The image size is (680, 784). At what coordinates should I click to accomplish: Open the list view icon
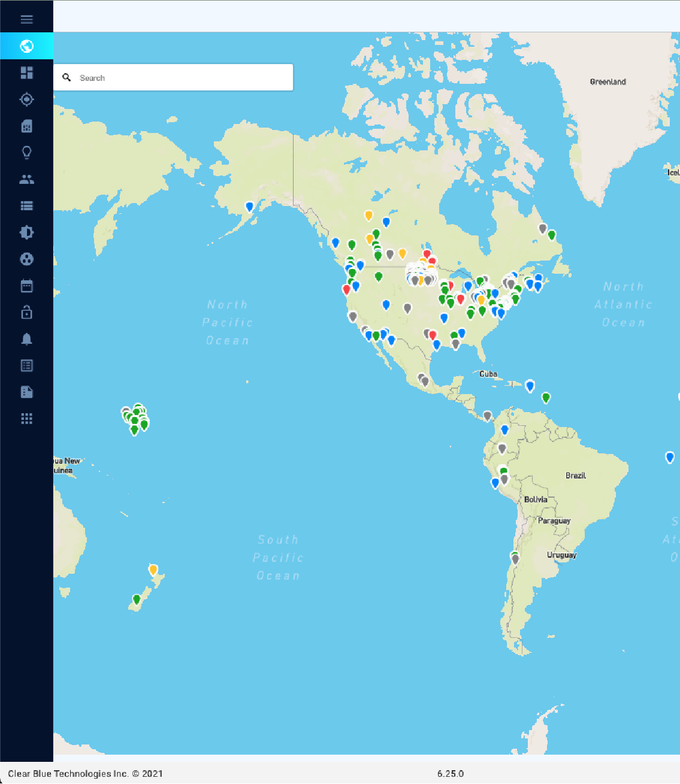pyautogui.click(x=26, y=206)
